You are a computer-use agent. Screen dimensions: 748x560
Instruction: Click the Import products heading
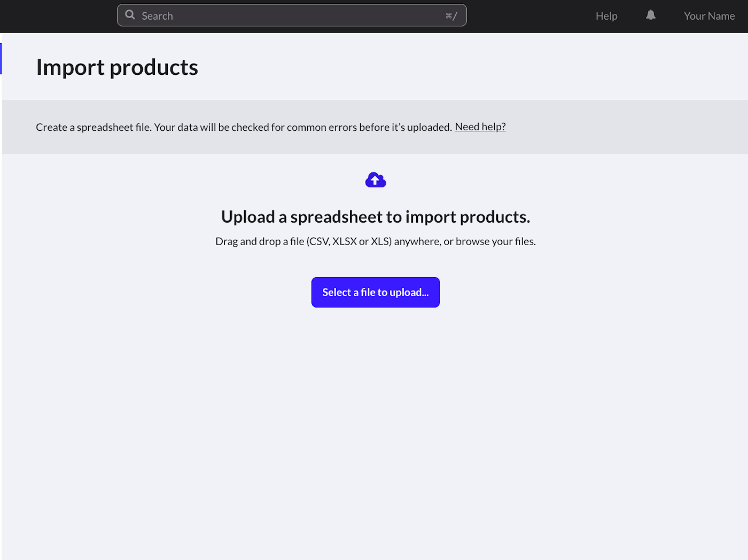click(117, 68)
